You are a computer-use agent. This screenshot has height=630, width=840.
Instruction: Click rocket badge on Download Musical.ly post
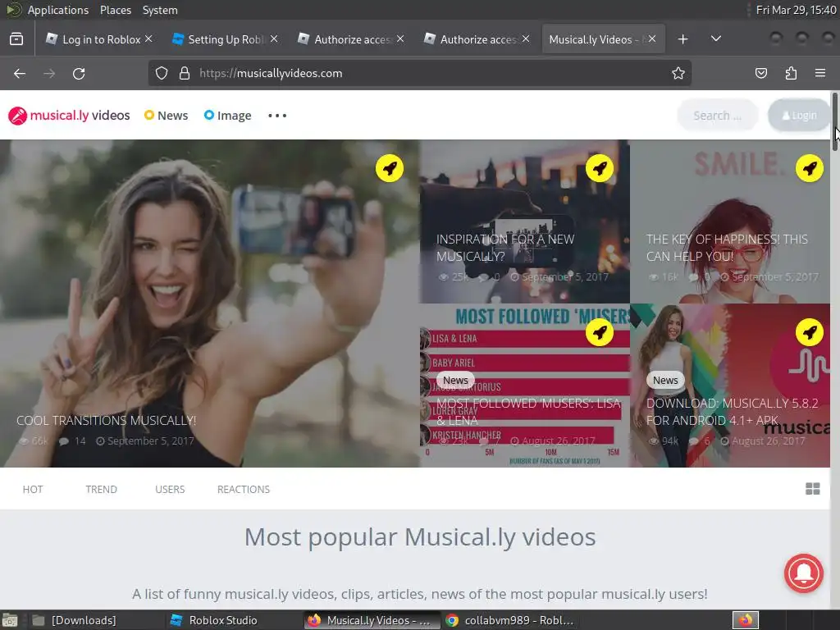(x=810, y=332)
